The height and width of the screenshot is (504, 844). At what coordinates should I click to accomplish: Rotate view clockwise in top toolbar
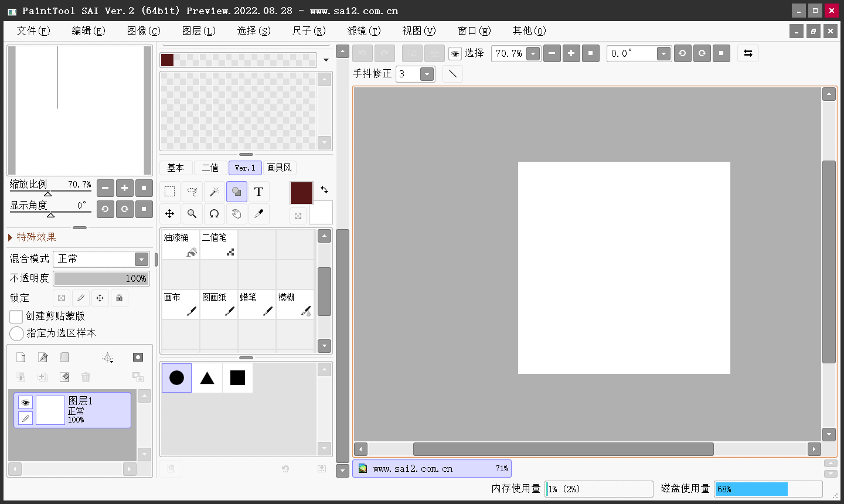pos(702,53)
